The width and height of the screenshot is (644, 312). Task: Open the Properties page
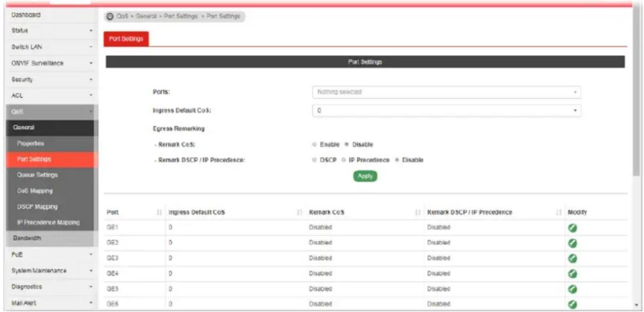[49, 143]
